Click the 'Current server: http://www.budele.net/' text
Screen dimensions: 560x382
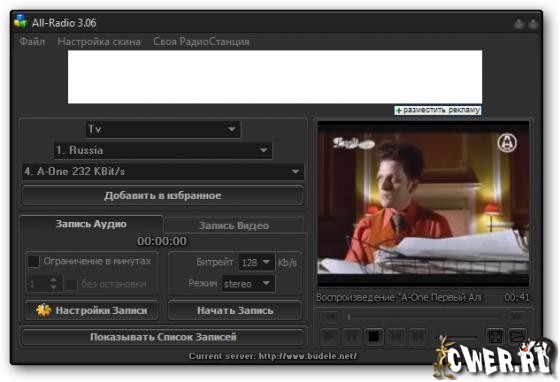(x=272, y=356)
